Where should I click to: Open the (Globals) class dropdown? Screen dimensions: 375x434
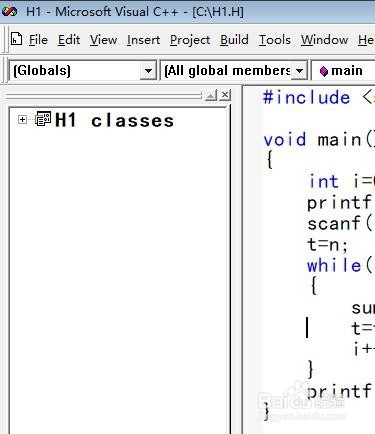click(x=148, y=70)
